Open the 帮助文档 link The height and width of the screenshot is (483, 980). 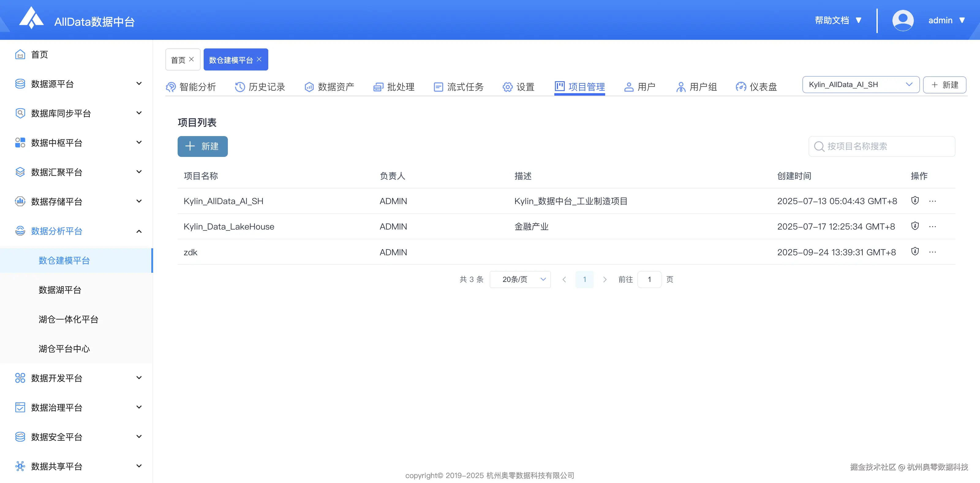coord(833,20)
